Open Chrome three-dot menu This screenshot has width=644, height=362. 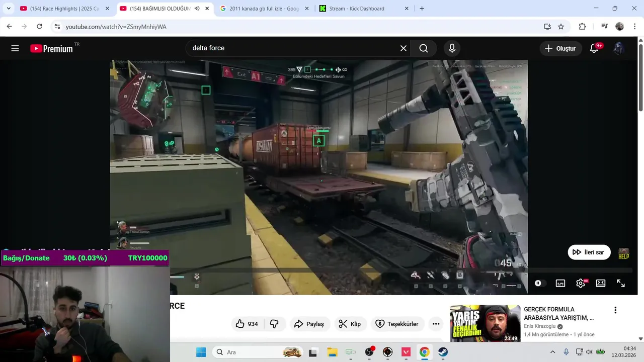point(634,27)
